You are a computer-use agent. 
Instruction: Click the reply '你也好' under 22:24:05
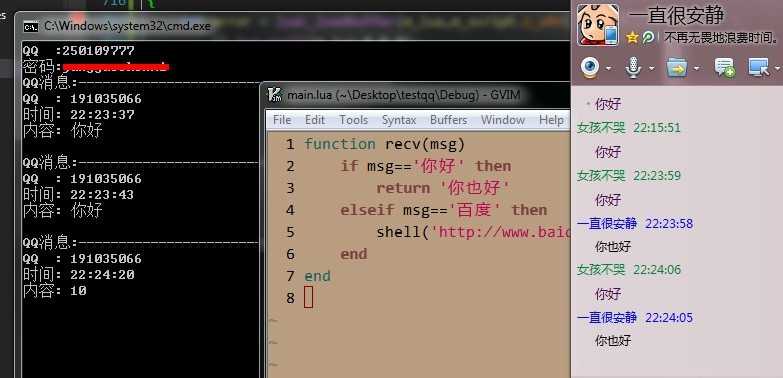613,341
